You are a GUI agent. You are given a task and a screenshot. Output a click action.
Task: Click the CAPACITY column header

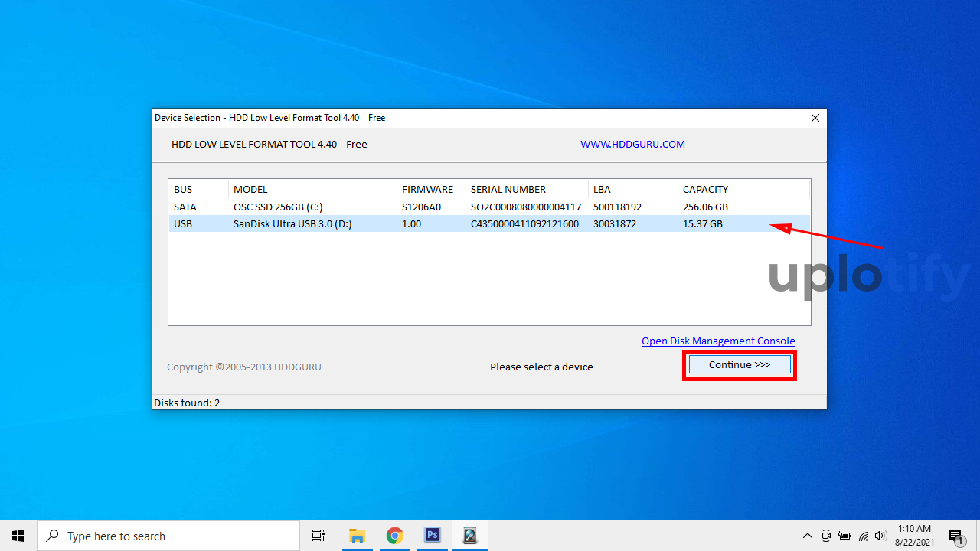(743, 189)
